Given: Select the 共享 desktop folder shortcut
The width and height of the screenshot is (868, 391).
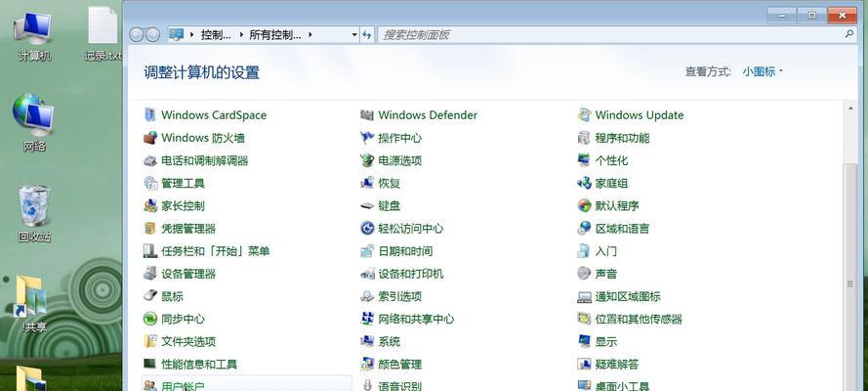Looking at the screenshot, I should (32, 303).
